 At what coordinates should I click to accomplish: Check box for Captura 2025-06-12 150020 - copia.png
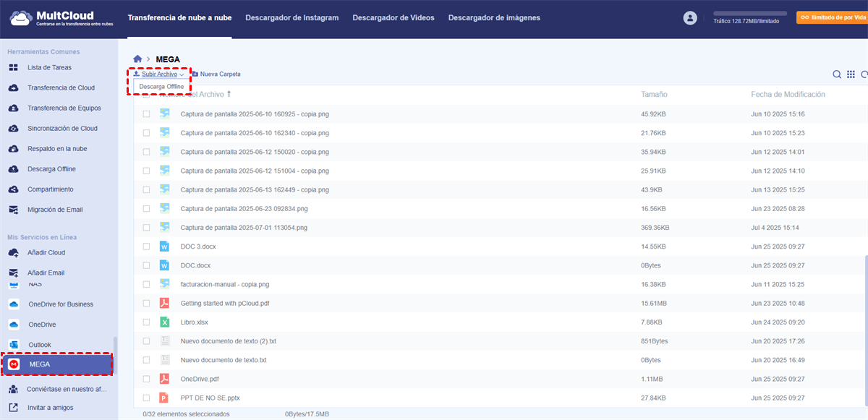146,152
